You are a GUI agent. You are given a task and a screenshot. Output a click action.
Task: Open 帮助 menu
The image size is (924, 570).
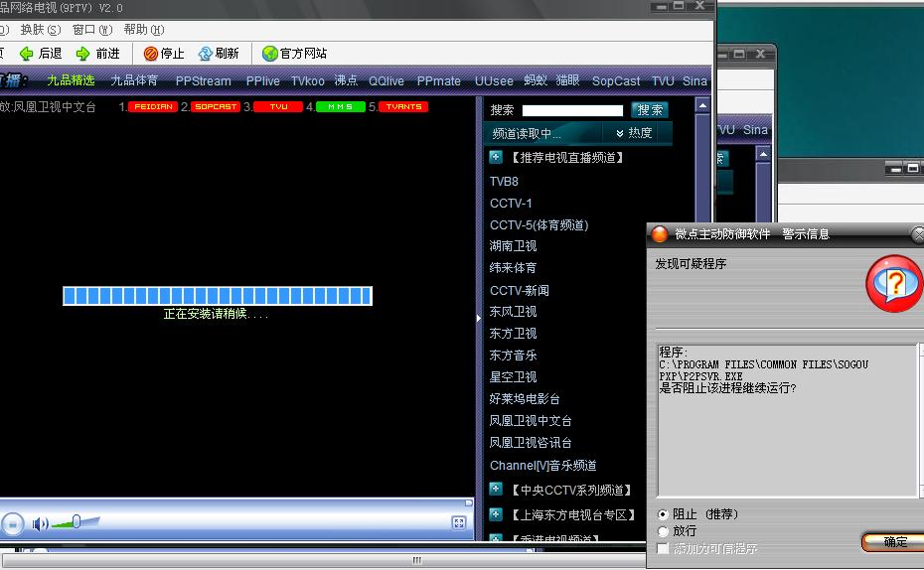coord(144,30)
